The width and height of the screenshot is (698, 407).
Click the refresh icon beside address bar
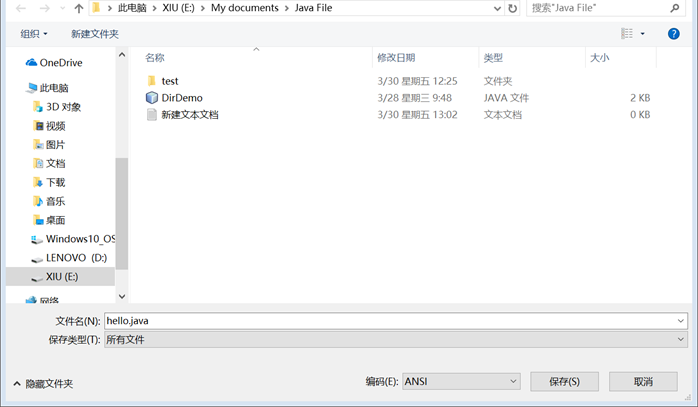point(512,8)
